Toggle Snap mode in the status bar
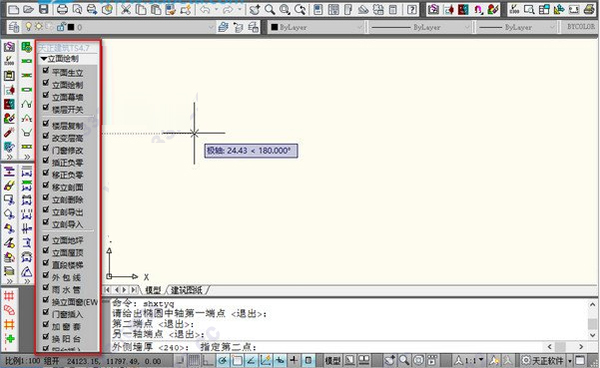Image resolution: width=600 pixels, height=368 pixels. pyautogui.click(x=180, y=360)
